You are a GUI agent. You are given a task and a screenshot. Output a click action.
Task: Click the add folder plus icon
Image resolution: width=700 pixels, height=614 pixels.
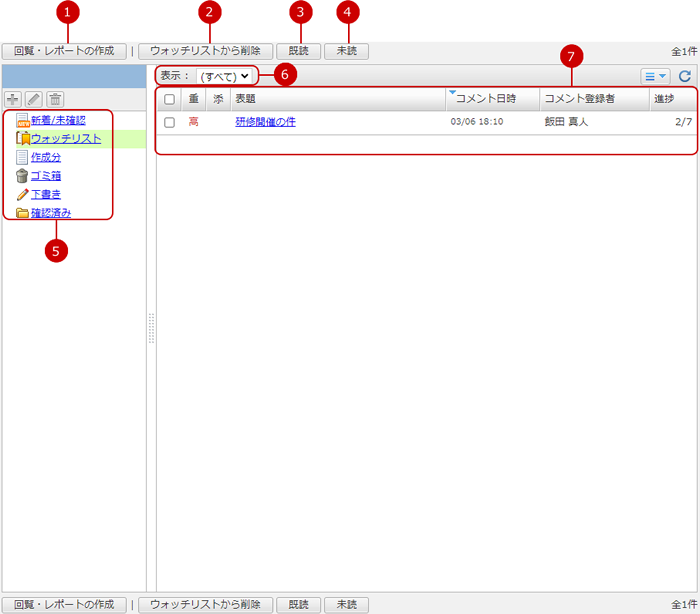click(x=13, y=99)
